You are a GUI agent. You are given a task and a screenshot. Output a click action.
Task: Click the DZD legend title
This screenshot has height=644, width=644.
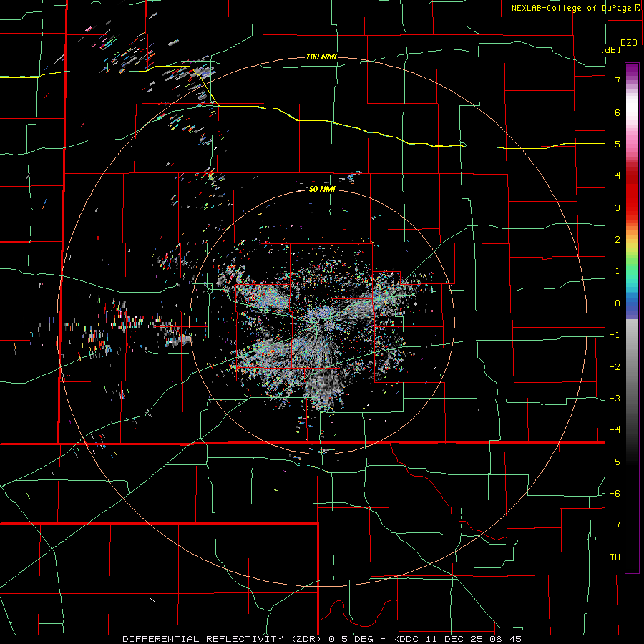tap(629, 43)
